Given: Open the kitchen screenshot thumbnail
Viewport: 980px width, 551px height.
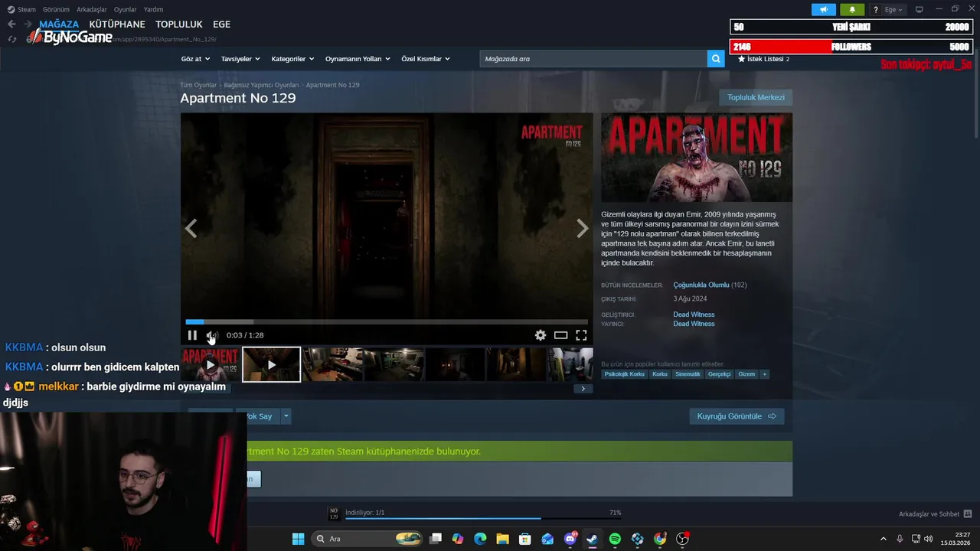Looking at the screenshot, I should [332, 364].
